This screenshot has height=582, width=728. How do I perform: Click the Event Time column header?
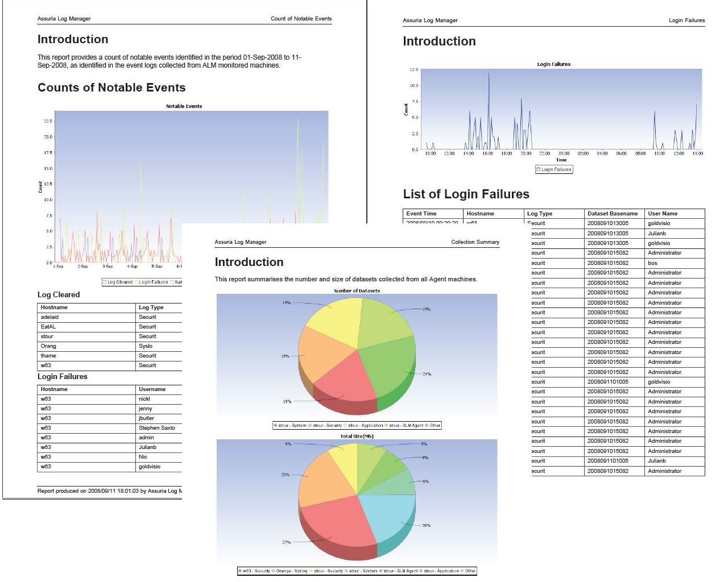coord(421,214)
